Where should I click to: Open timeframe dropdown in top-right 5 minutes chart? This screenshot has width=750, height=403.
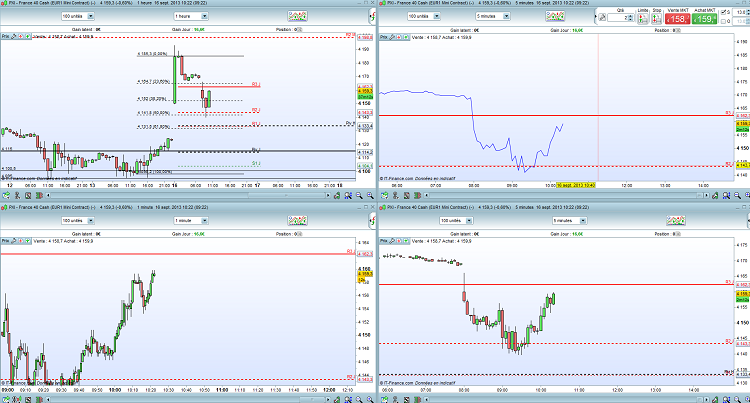(x=493, y=16)
